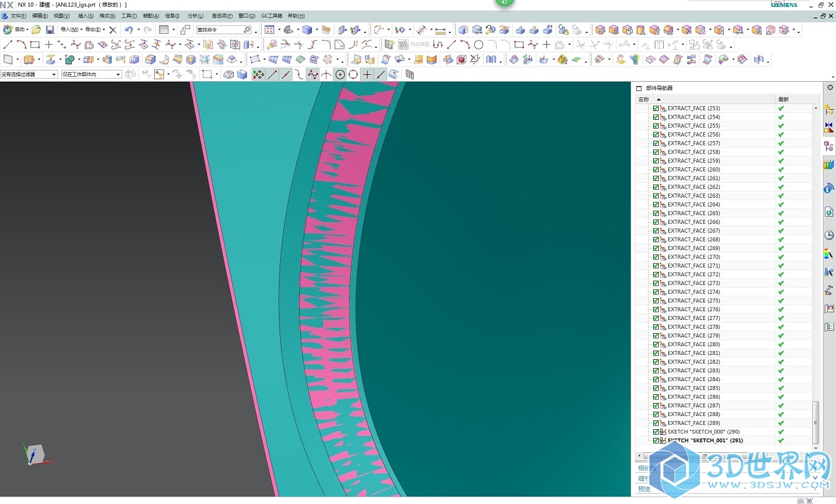Screen dimensions: 836x504
Task: Select EXTRACT_FACE (289) in the part navigator
Action: coord(694,423)
